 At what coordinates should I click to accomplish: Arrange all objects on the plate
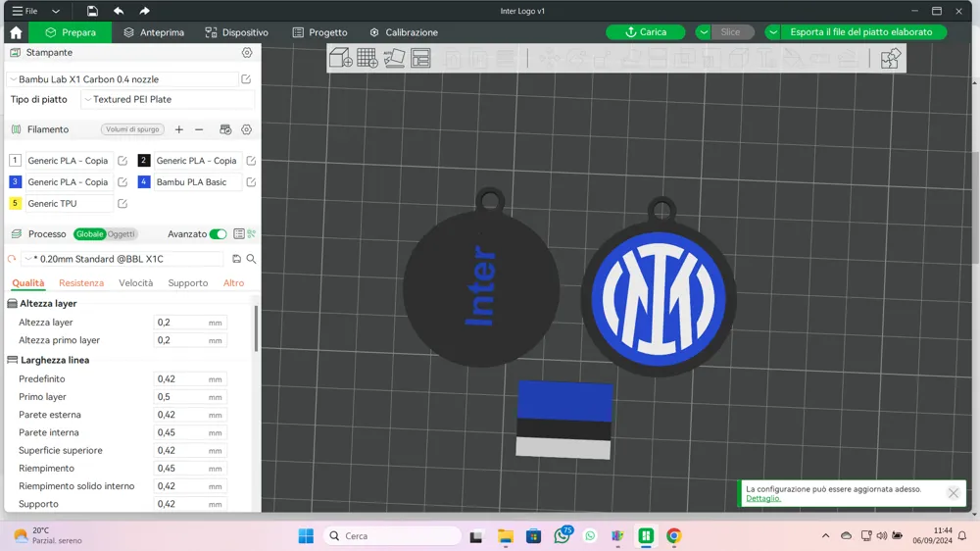[420, 58]
